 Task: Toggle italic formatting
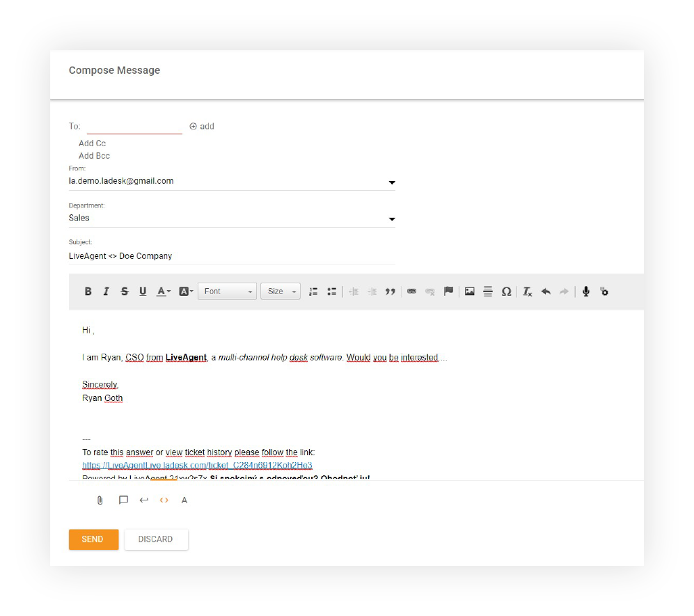click(106, 291)
